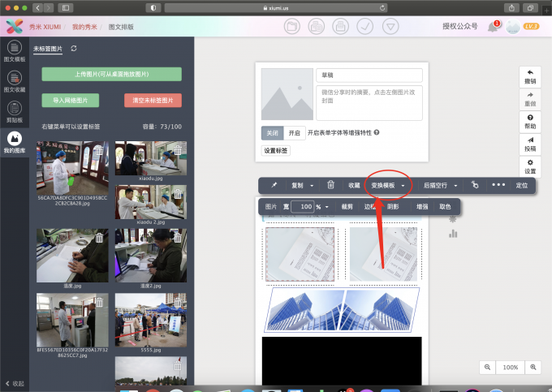
Task: Click the notification bell icon
Action: click(493, 27)
